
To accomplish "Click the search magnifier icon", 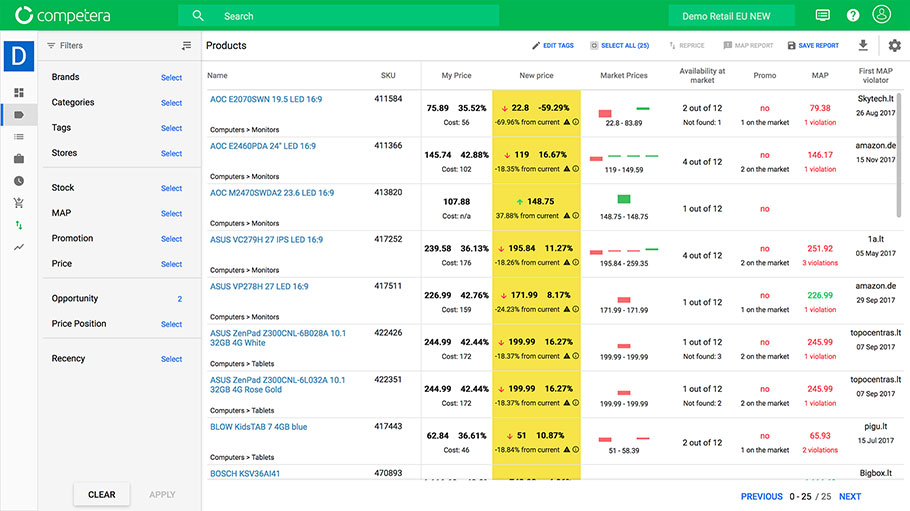I will pyautogui.click(x=198, y=16).
